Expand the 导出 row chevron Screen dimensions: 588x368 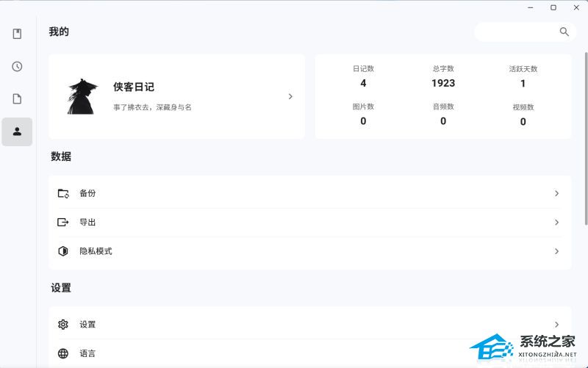pos(557,223)
